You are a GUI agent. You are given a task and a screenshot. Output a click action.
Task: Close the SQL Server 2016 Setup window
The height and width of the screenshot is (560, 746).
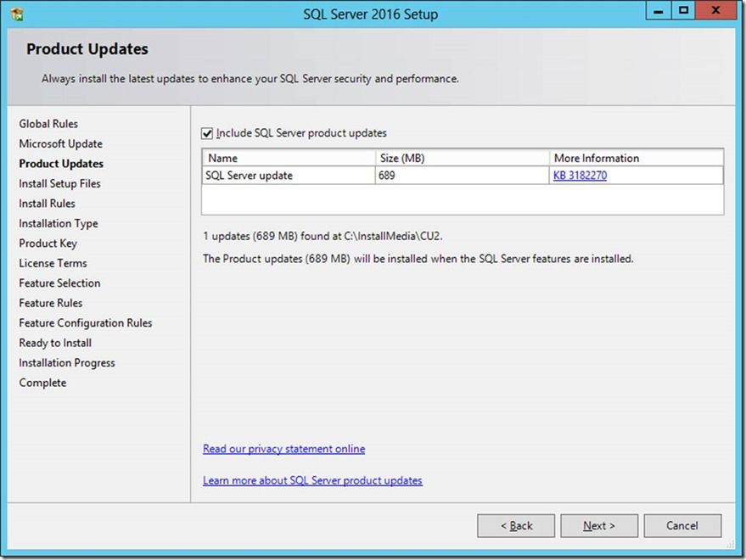coord(715,11)
